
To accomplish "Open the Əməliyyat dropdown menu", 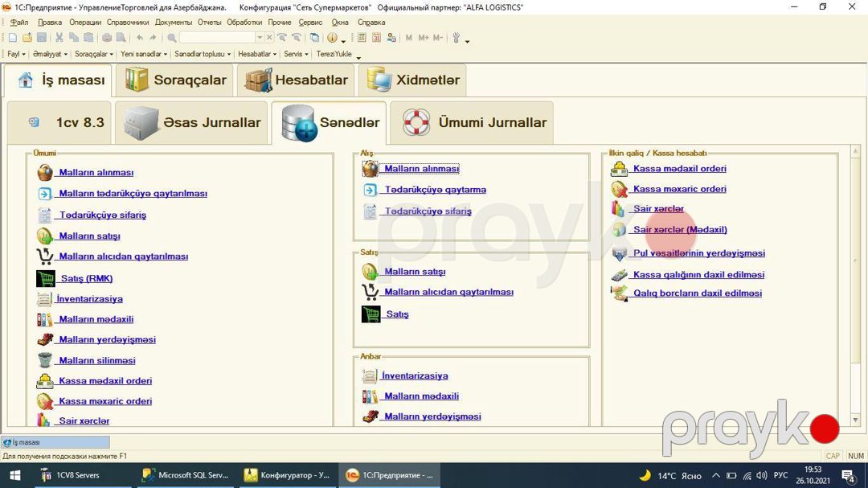I will (50, 54).
